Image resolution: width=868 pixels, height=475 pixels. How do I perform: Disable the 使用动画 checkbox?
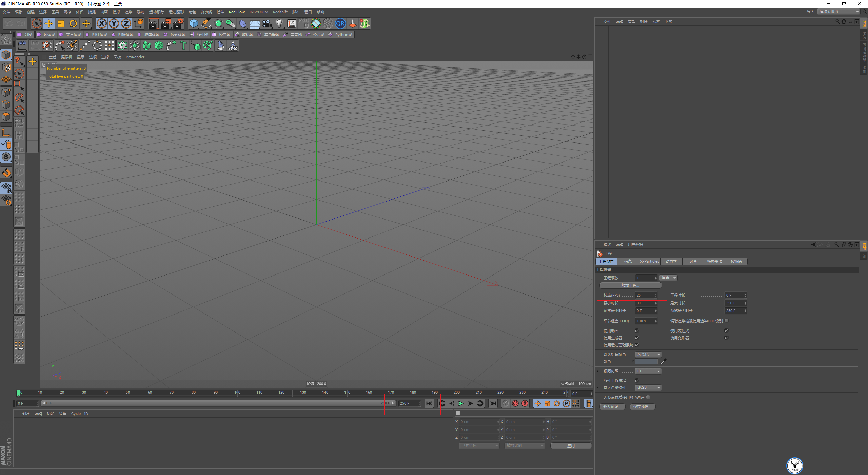[x=637, y=330]
